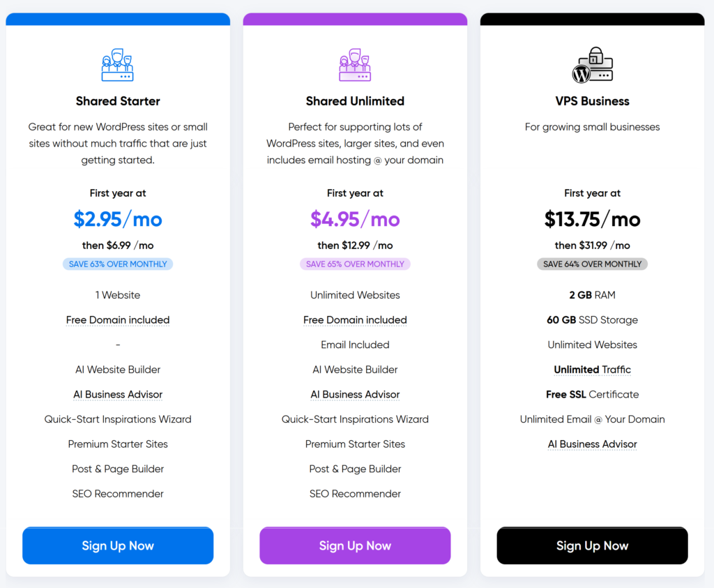Click AI Business Advisor under VPS Business
The image size is (714, 588).
pos(593,444)
